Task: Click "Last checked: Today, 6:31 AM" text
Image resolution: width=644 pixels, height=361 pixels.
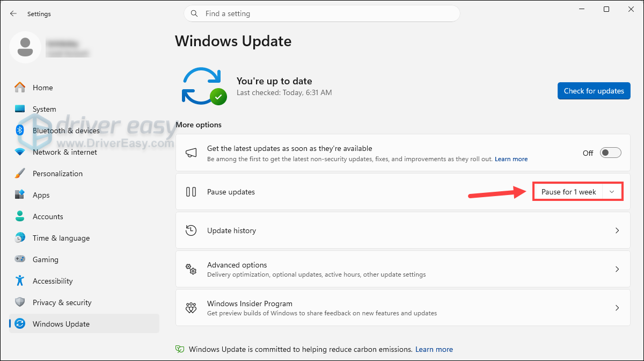Action: pos(284,92)
